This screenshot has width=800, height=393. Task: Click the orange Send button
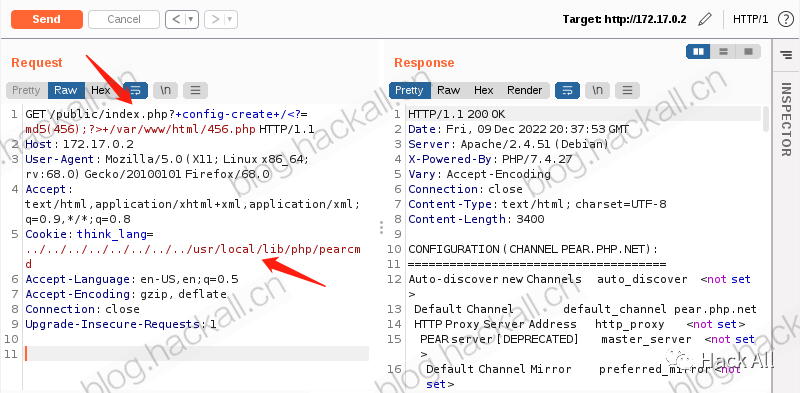point(47,19)
